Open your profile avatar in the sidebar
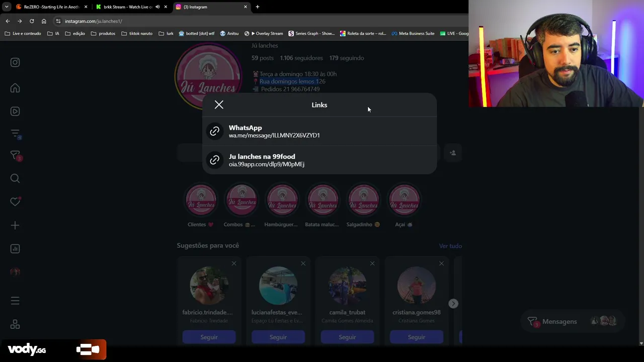Viewport: 644px width, 362px height. coord(15,272)
